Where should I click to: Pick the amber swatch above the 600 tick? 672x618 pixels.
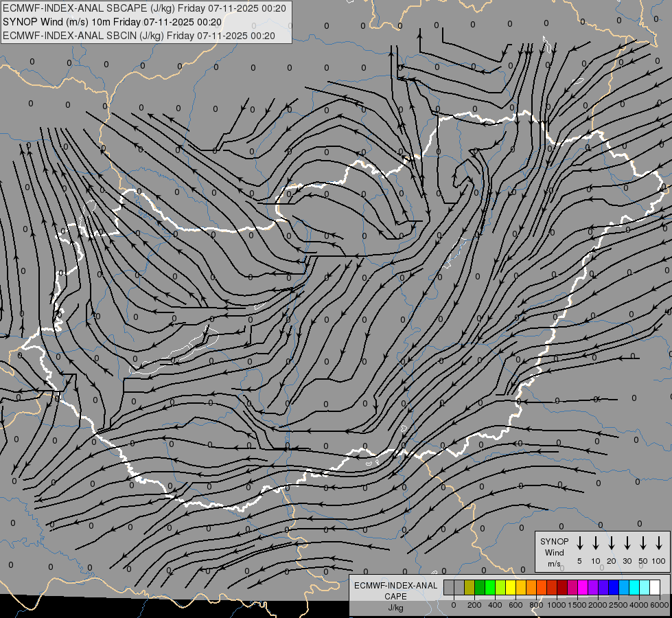[x=521, y=588]
